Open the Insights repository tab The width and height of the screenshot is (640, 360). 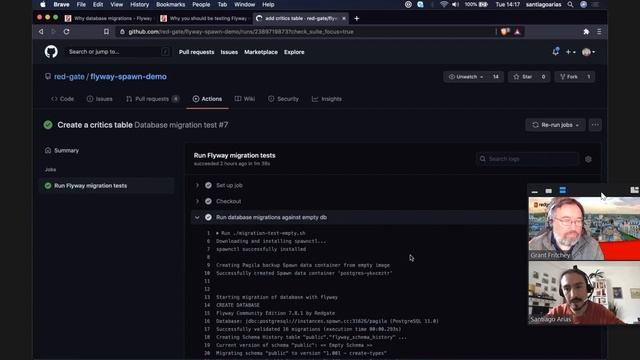coord(327,99)
